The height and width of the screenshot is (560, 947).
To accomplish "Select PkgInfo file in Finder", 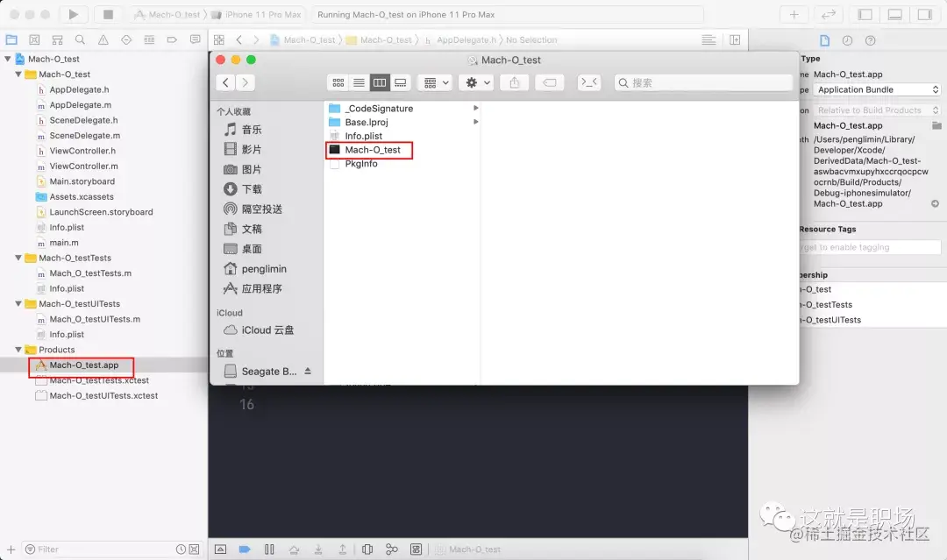I will [360, 164].
